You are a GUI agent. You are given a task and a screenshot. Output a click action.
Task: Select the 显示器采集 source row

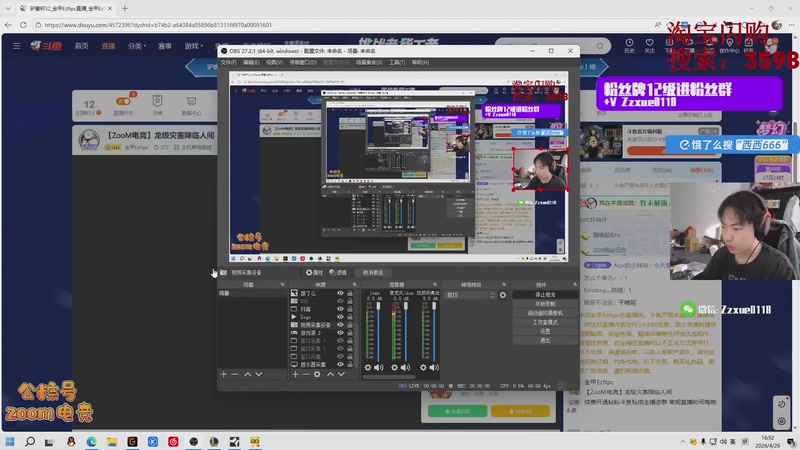point(322,364)
